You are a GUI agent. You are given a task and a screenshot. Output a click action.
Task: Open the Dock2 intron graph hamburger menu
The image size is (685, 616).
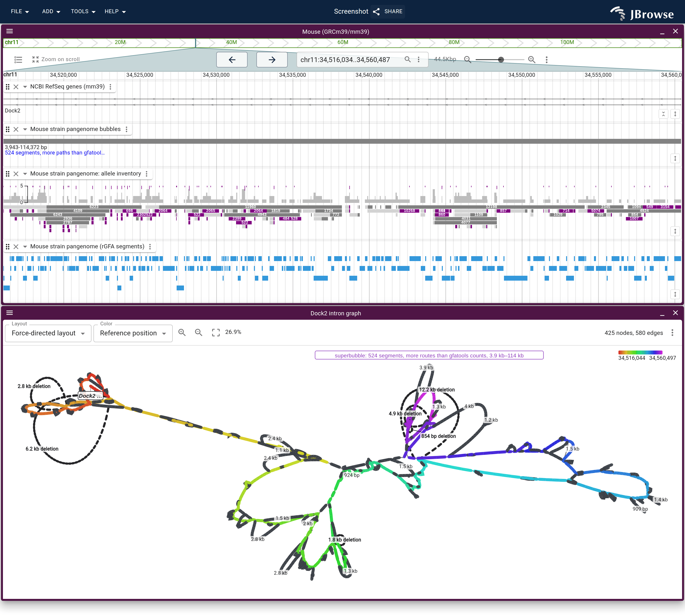(10, 313)
